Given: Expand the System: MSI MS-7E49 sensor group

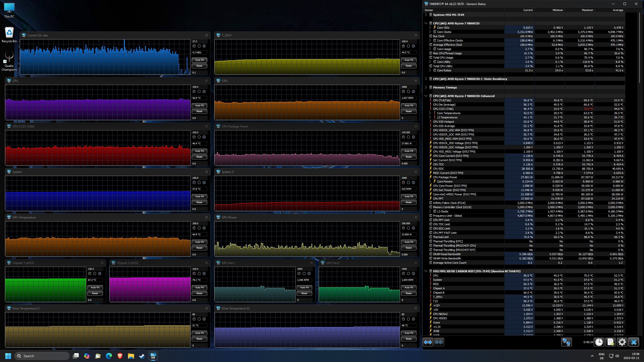Looking at the screenshot, I should pyautogui.click(x=426, y=15).
